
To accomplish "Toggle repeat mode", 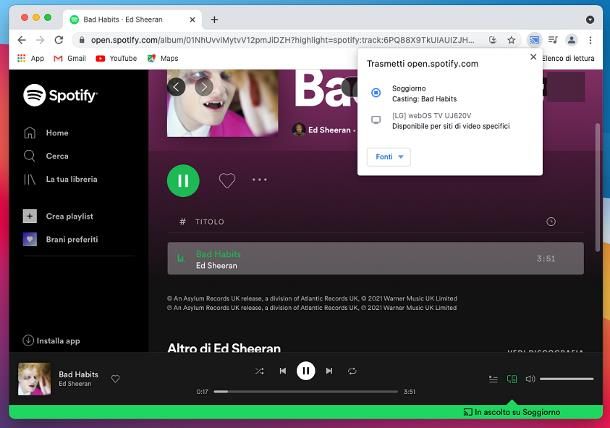I will tap(352, 371).
